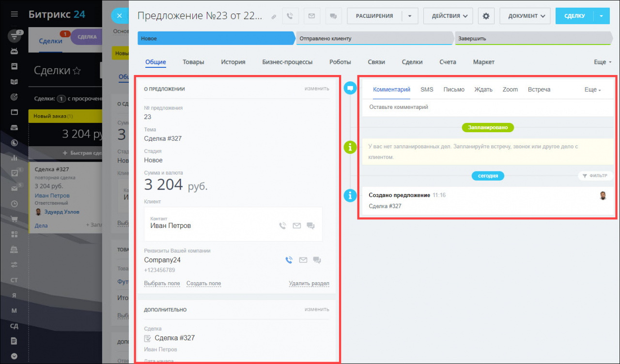Select the Письмо timeline tab
Viewport: 620px width, 364px height.
[454, 90]
